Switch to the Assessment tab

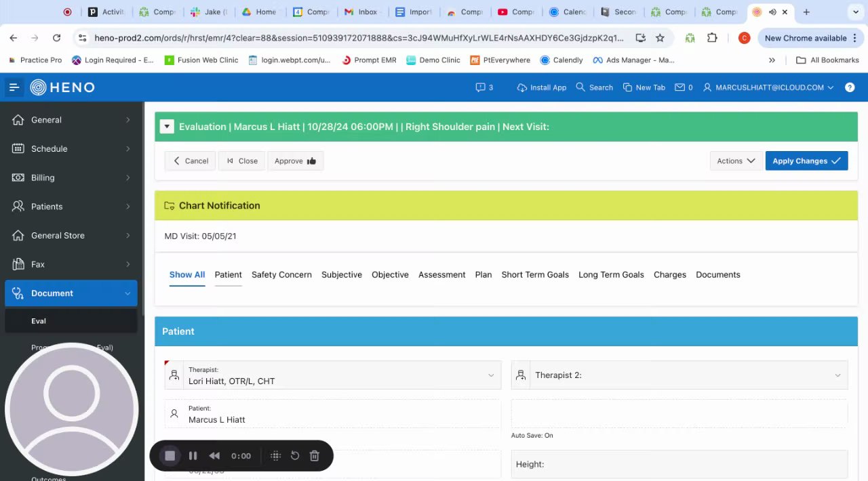441,275
